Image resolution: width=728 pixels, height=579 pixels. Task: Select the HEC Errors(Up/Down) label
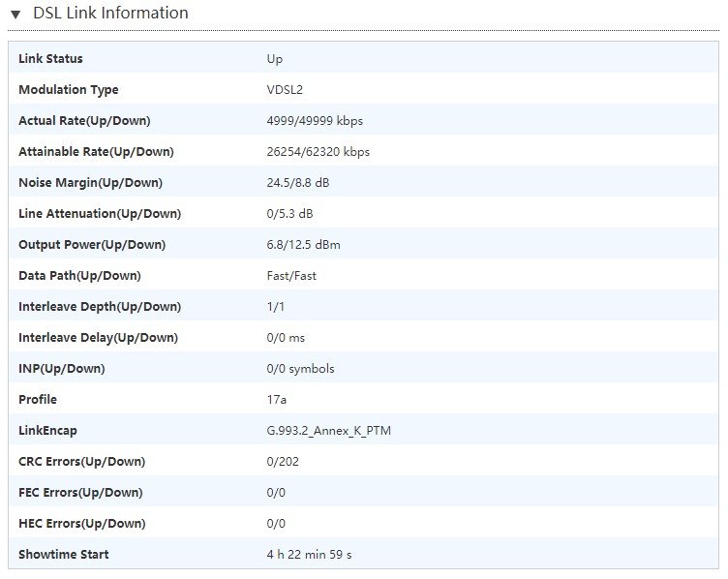pos(81,524)
